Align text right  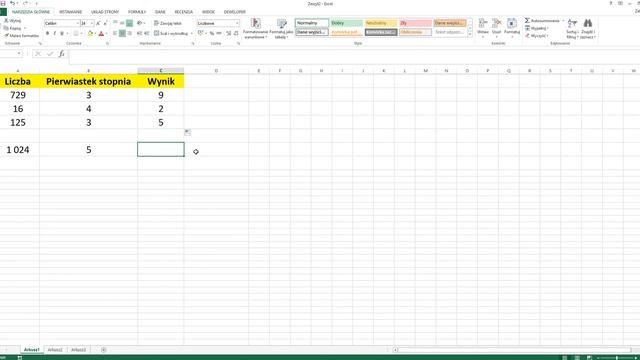[x=129, y=33]
